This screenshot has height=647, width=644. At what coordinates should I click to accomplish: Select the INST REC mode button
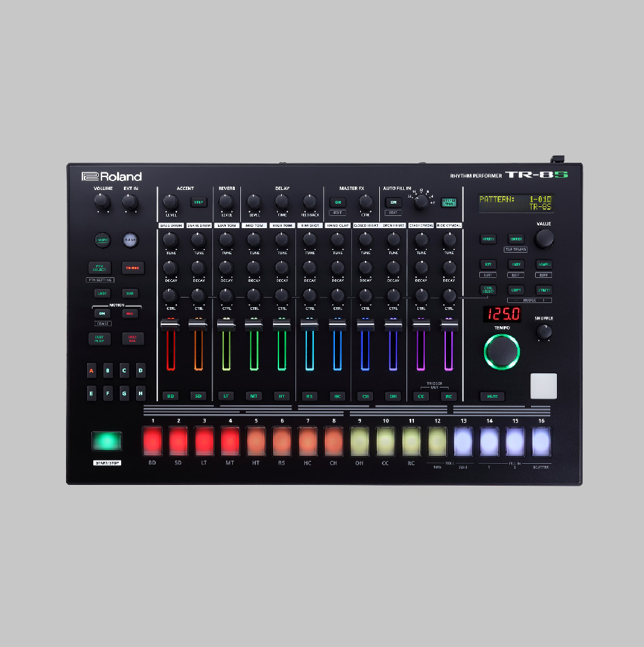133,338
